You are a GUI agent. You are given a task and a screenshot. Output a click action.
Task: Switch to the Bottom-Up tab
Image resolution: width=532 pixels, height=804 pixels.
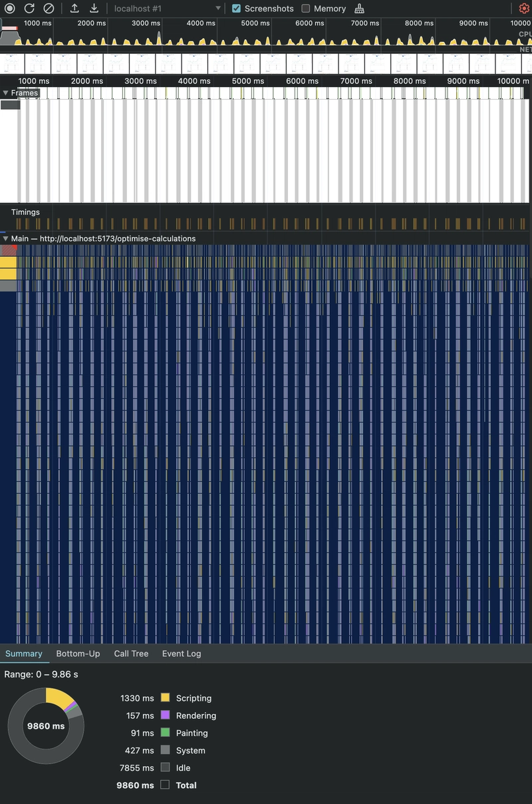click(x=78, y=654)
